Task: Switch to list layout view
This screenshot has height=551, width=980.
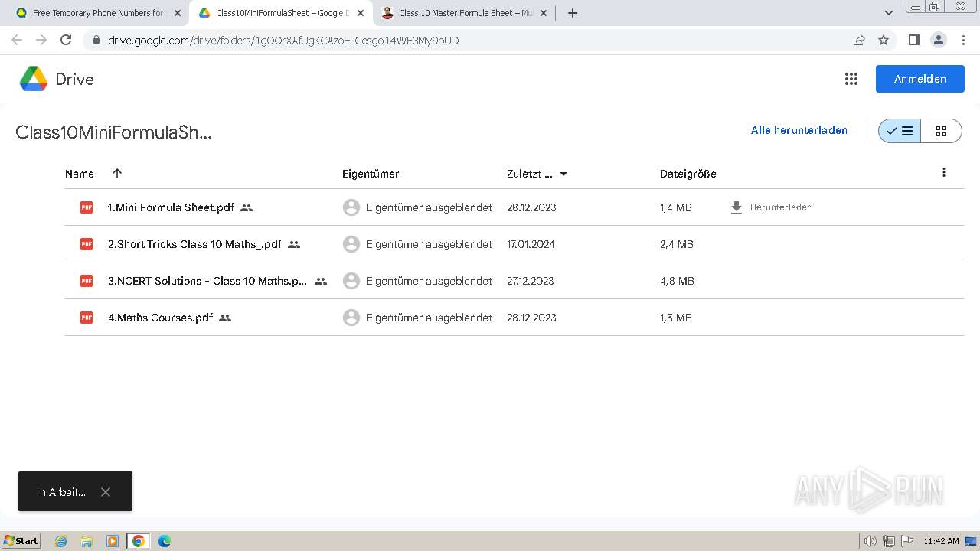Action: click(900, 131)
